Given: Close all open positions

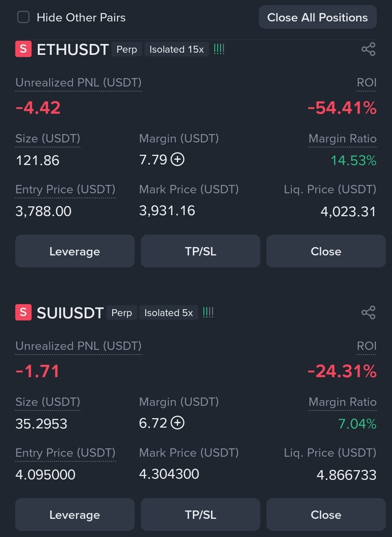Looking at the screenshot, I should pos(318,17).
